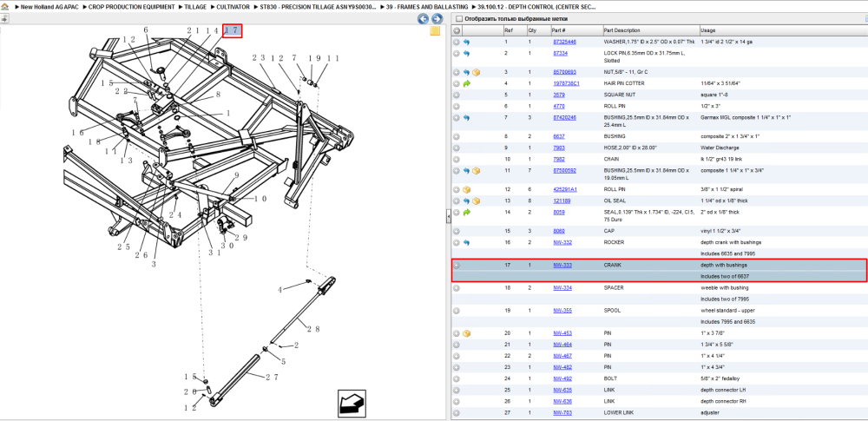Open part number 1978738C1 link
The image size is (868, 421).
tap(566, 83)
